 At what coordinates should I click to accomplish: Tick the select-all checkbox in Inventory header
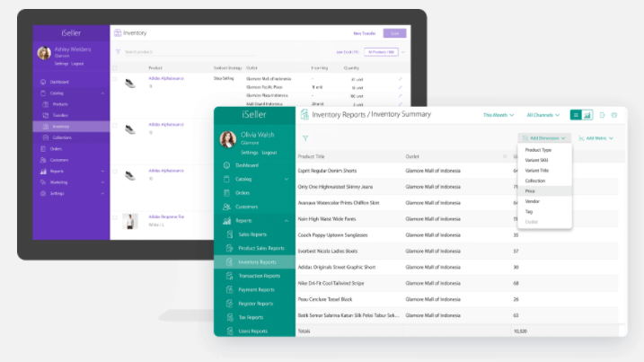115,67
